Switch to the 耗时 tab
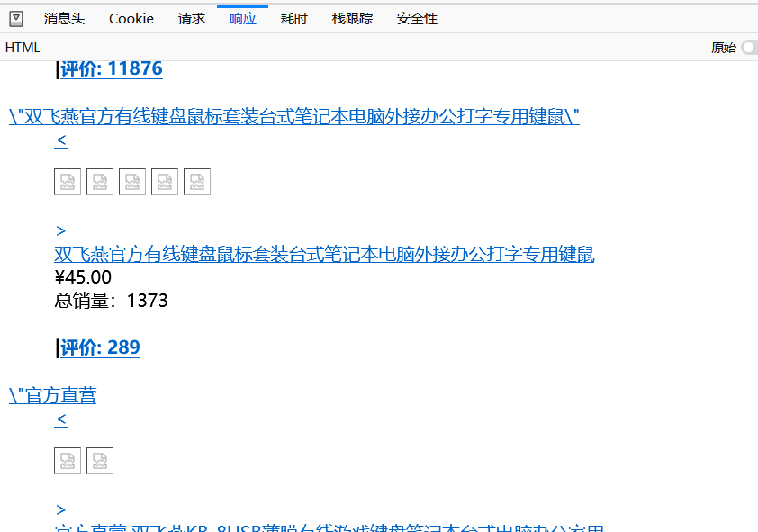Screen dimensions: 758x532 [x=293, y=19]
